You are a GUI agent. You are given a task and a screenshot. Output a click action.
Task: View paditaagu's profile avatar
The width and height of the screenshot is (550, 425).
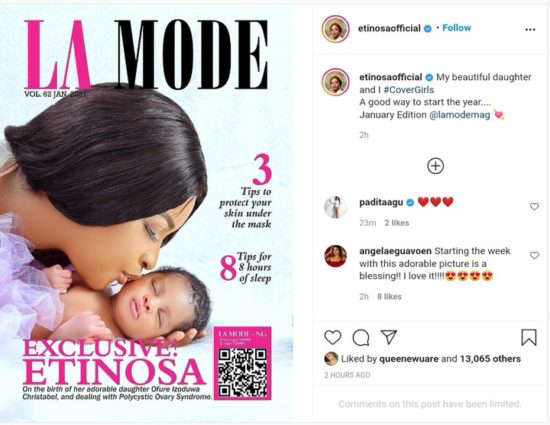335,207
